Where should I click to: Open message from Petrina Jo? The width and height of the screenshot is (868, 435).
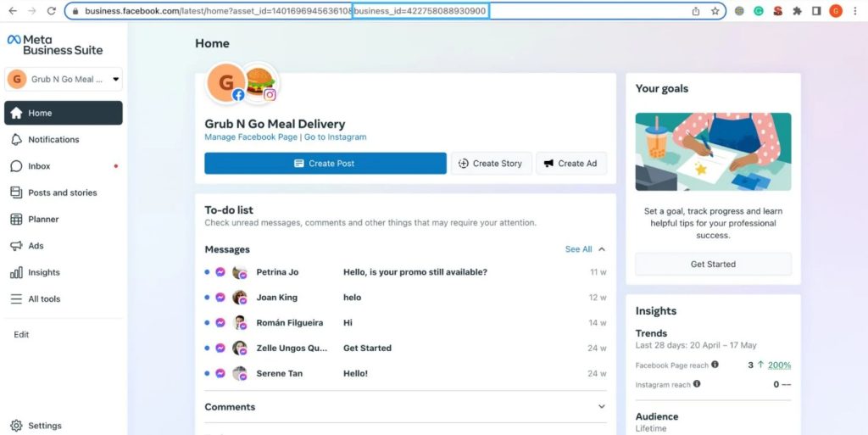(405, 272)
